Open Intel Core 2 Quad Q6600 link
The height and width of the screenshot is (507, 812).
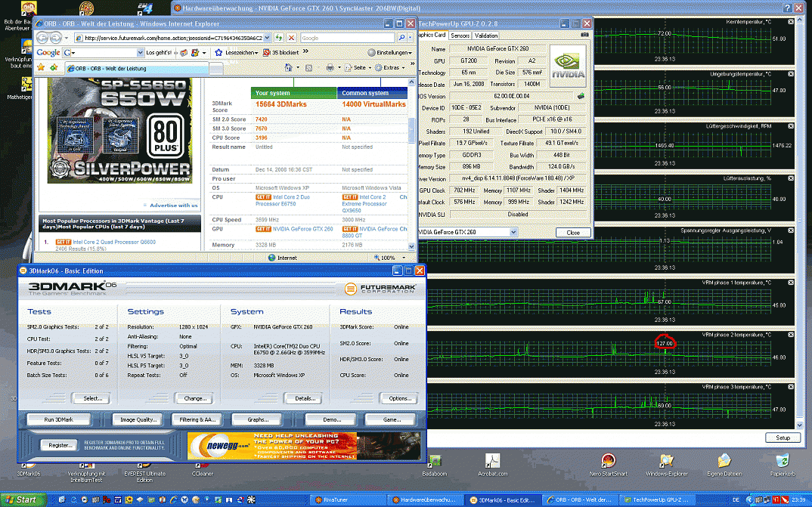click(x=114, y=242)
